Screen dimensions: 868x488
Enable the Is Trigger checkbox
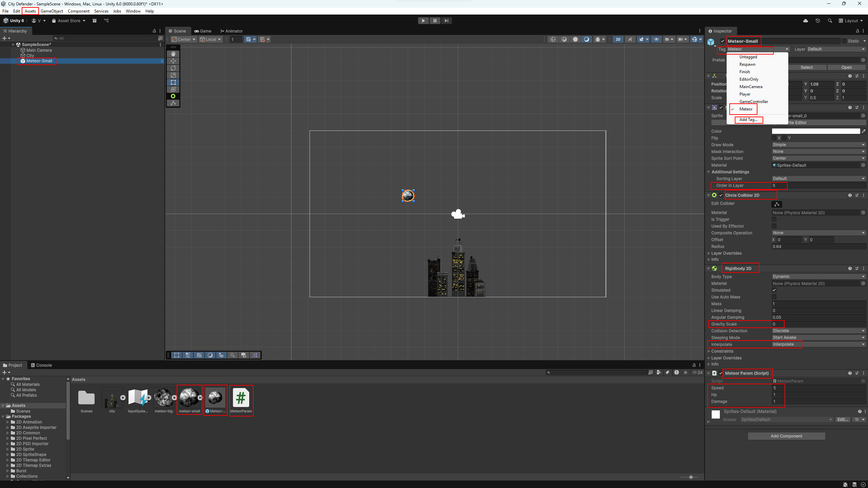(x=774, y=219)
